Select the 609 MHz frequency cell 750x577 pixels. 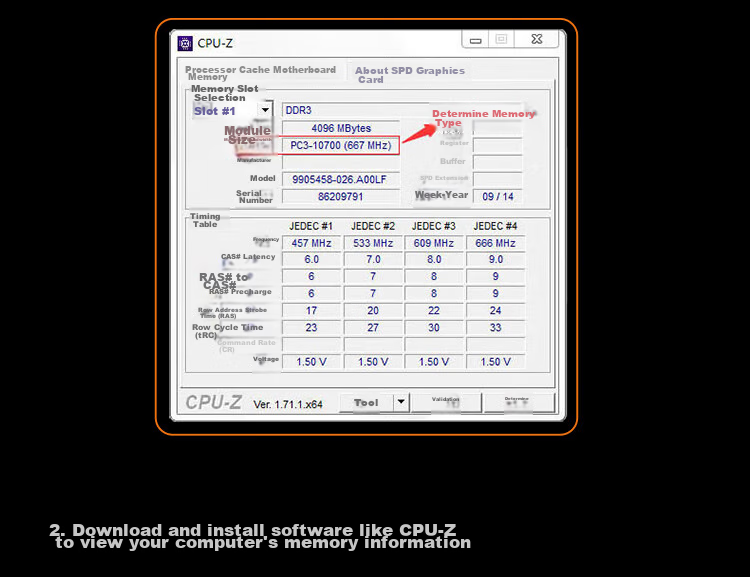click(434, 243)
